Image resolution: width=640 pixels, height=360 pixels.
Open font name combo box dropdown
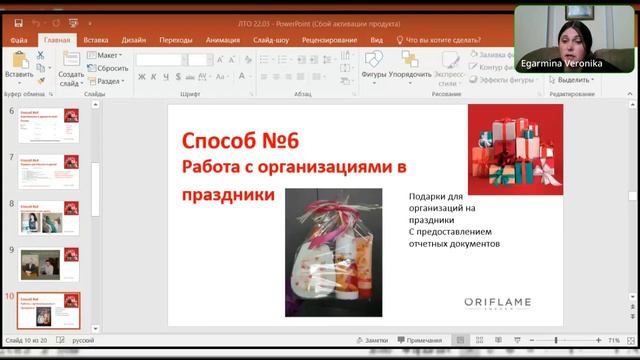pyautogui.click(x=184, y=60)
